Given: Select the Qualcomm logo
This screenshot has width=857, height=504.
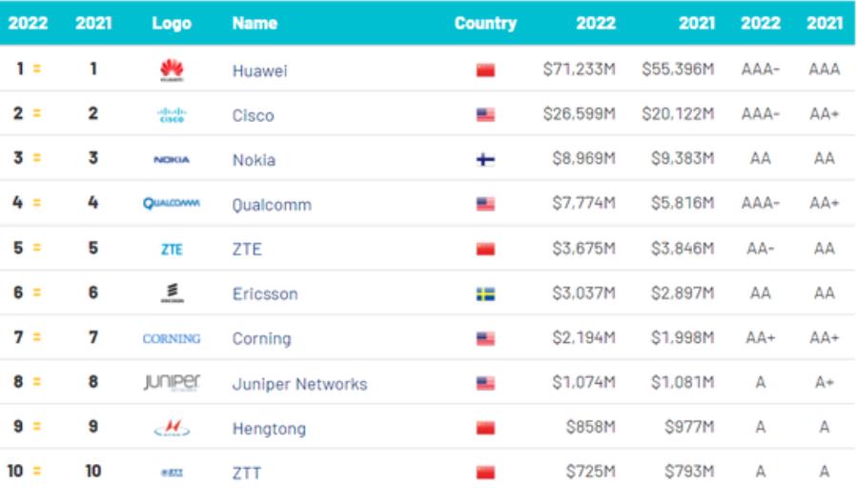Looking at the screenshot, I should point(172,204).
